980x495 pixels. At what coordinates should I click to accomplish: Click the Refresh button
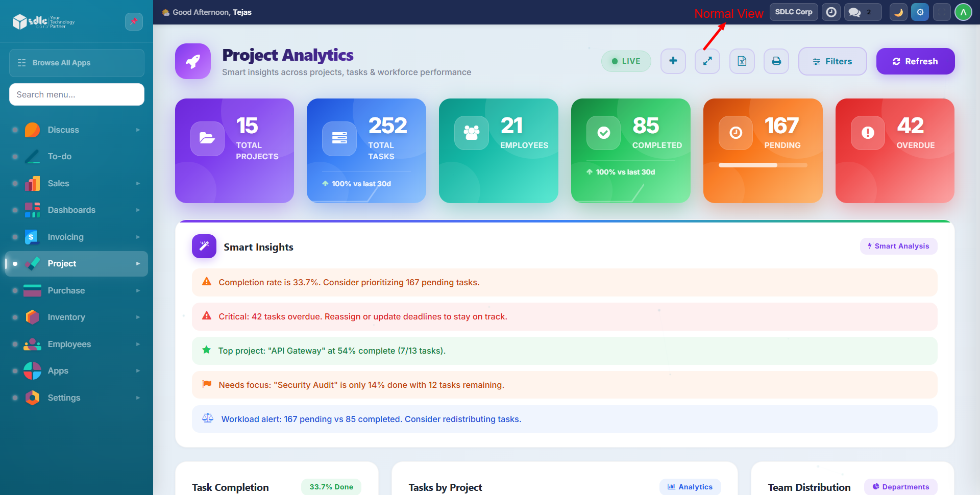(x=915, y=61)
